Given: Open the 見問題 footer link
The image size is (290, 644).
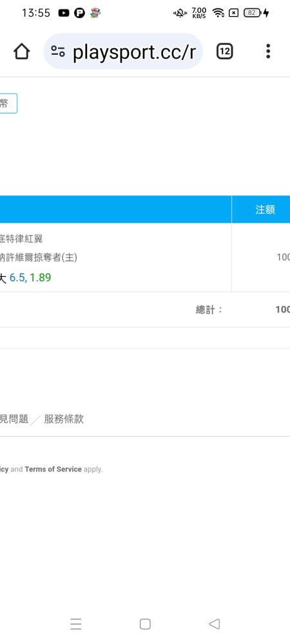Looking at the screenshot, I should click(x=14, y=419).
